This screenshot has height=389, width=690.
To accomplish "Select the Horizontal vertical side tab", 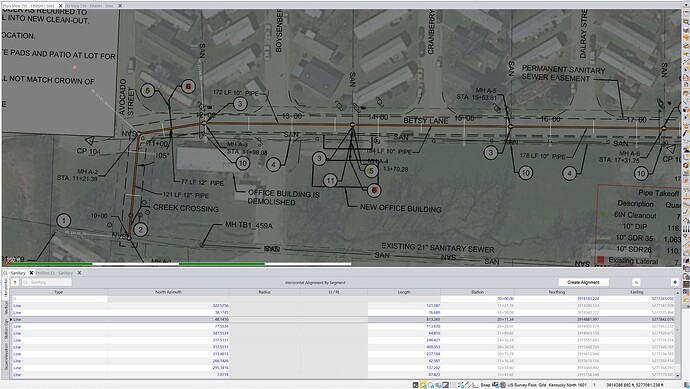I will click(x=6, y=288).
